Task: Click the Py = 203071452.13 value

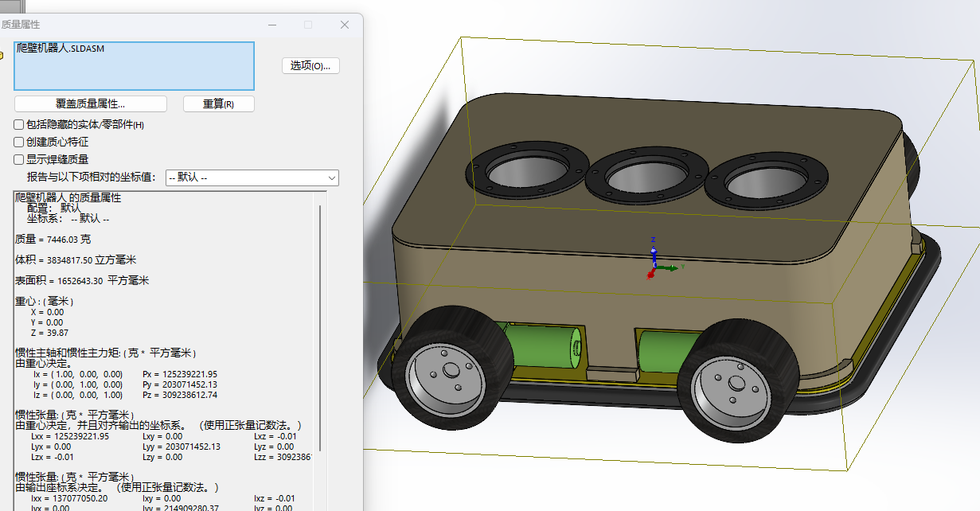Action: coord(180,384)
